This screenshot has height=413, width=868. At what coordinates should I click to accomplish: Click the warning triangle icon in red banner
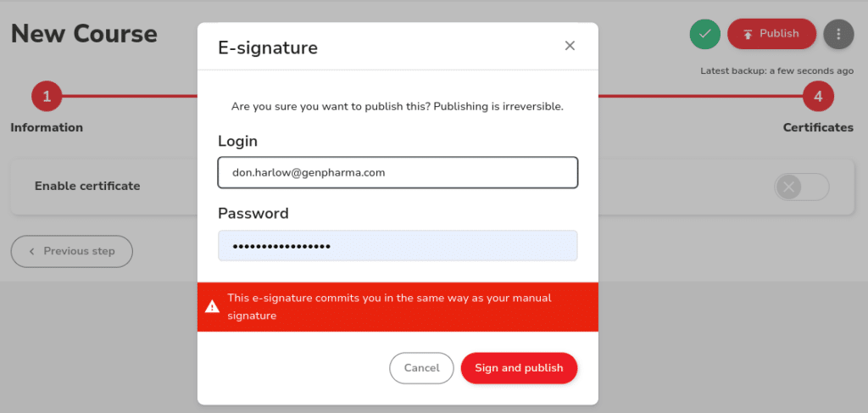pos(214,307)
